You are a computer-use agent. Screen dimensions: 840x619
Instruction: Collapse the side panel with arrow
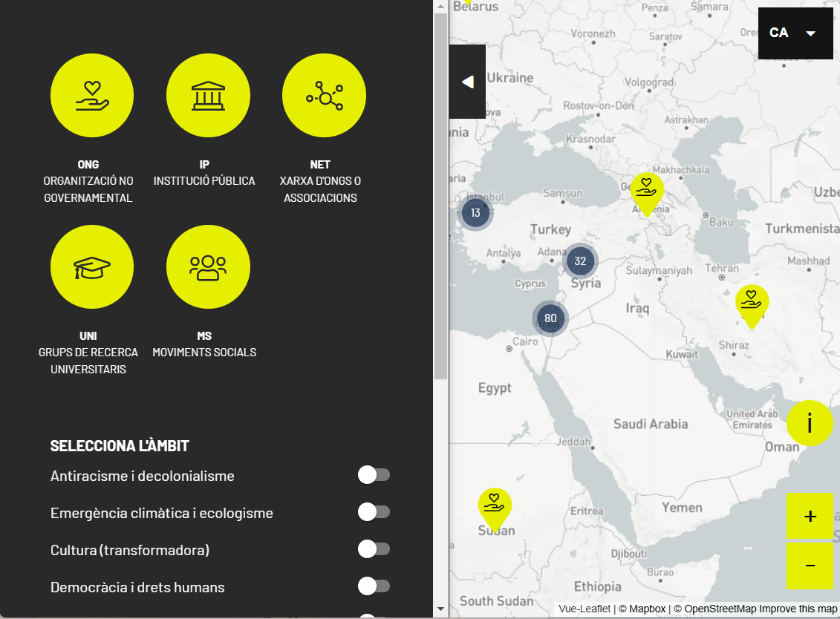point(467,82)
